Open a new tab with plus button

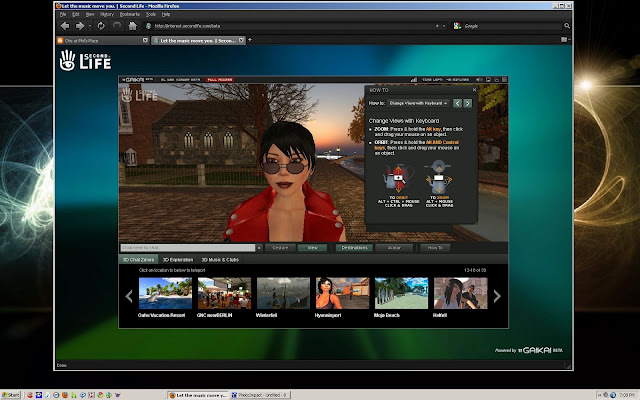point(250,40)
